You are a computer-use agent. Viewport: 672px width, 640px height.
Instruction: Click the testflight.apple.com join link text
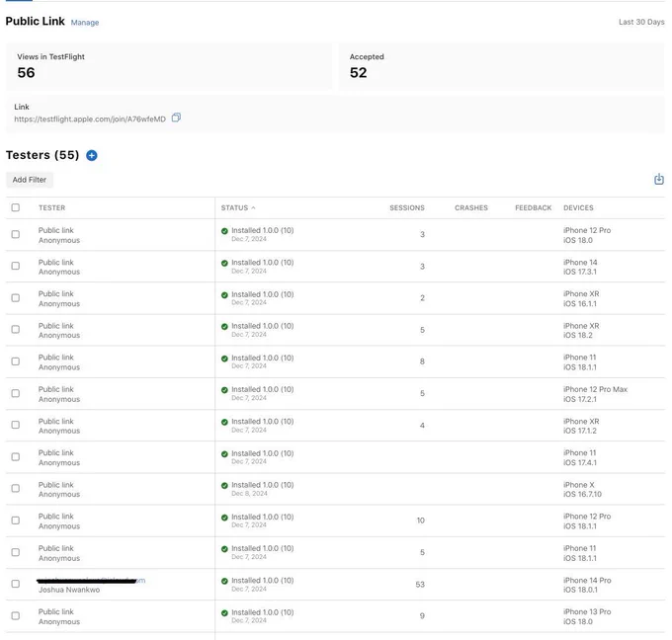pyautogui.click(x=90, y=120)
